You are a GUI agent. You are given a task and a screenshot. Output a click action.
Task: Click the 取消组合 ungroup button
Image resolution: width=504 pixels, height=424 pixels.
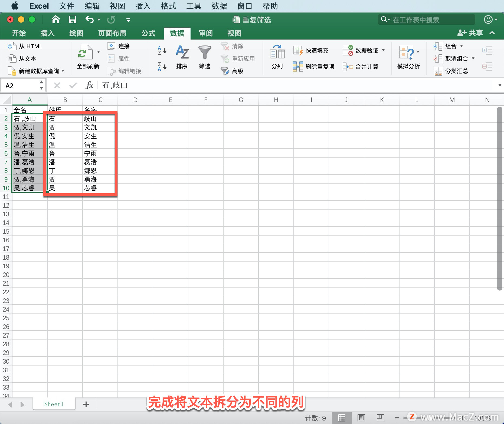[x=451, y=58]
